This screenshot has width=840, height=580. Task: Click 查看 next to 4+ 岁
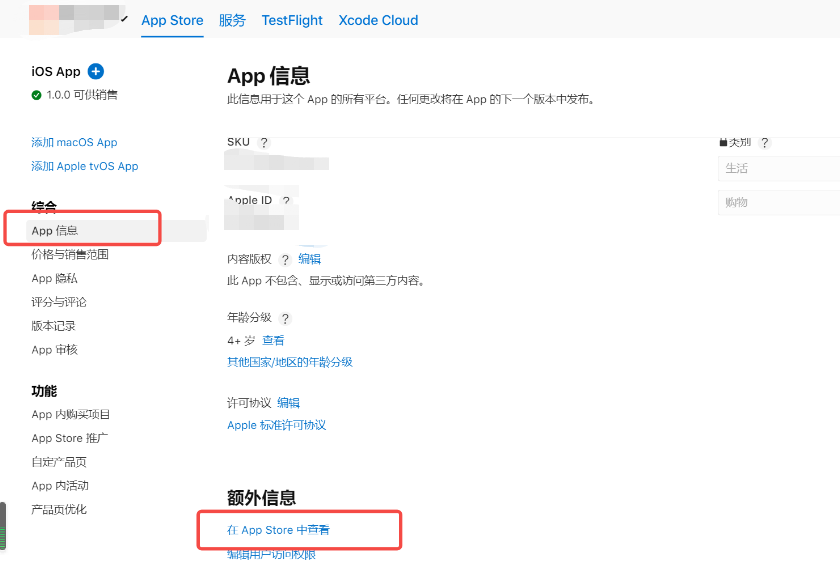[273, 341]
